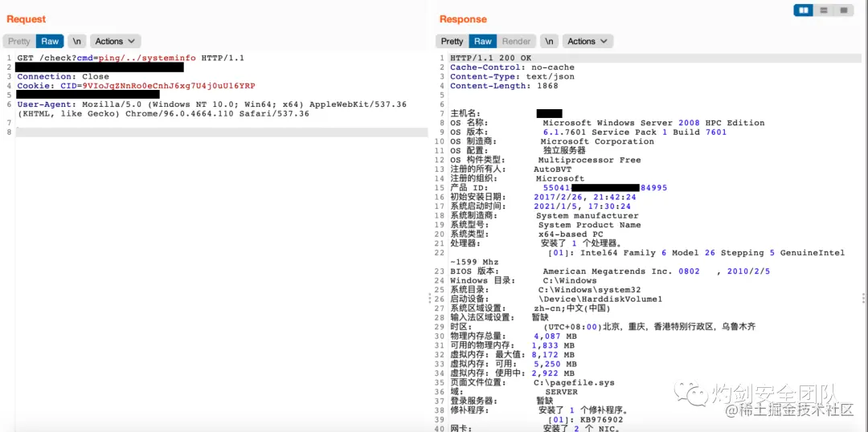Click American Megatrends Inc. 0802 BIOS line

657,271
